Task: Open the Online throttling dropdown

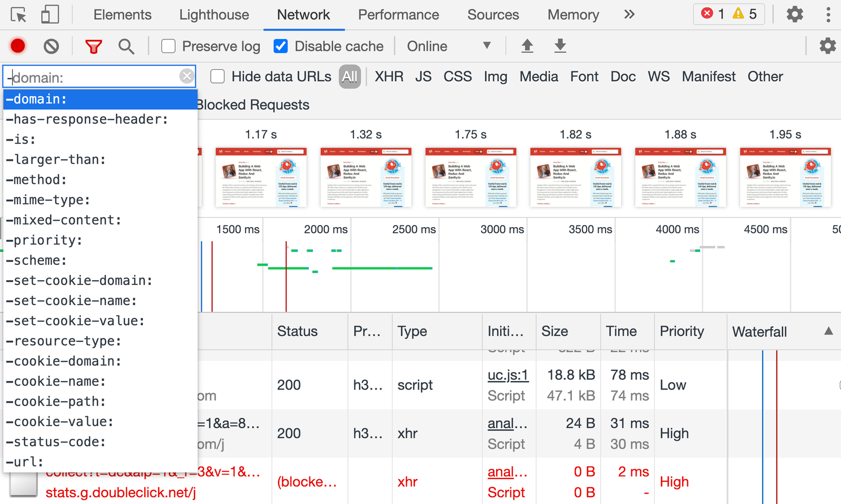Action: [x=449, y=46]
